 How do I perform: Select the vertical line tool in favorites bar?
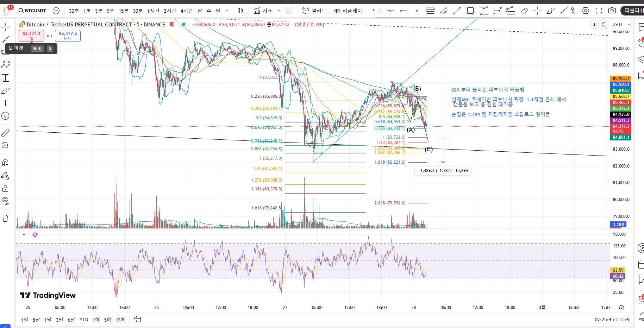(417, 11)
